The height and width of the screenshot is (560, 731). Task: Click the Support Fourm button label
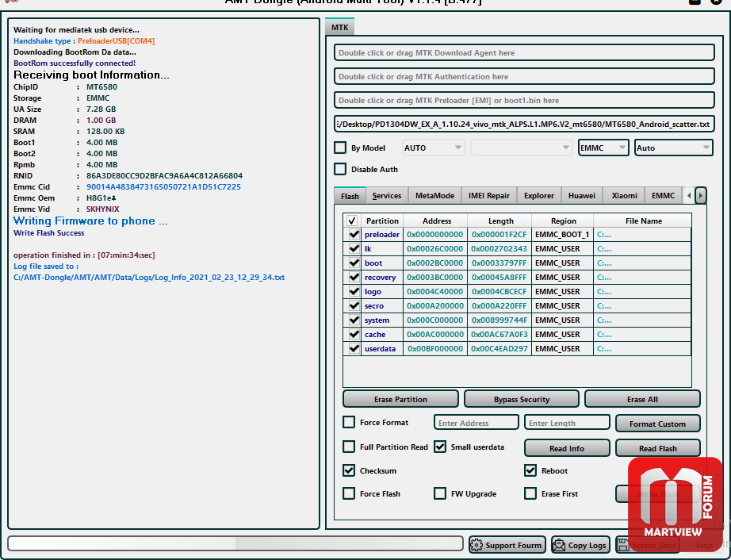click(x=513, y=545)
